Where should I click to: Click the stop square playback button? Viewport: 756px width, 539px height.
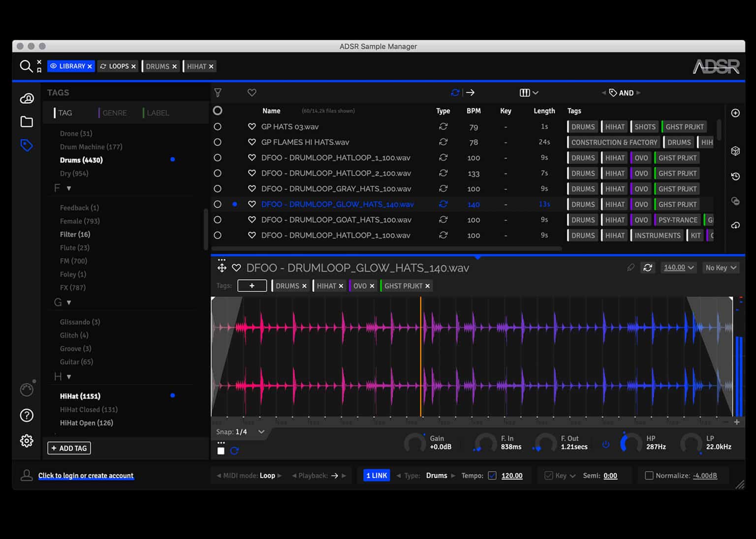point(221,450)
